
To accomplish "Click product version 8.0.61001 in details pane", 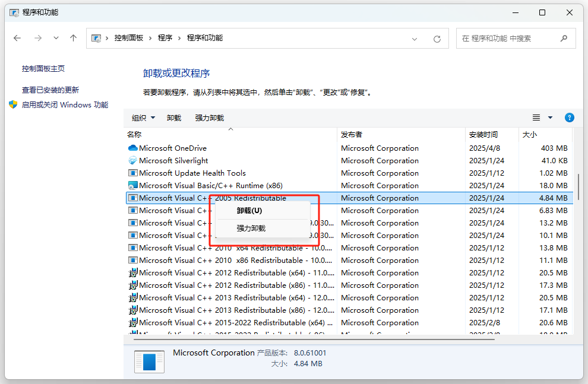I will (310, 353).
